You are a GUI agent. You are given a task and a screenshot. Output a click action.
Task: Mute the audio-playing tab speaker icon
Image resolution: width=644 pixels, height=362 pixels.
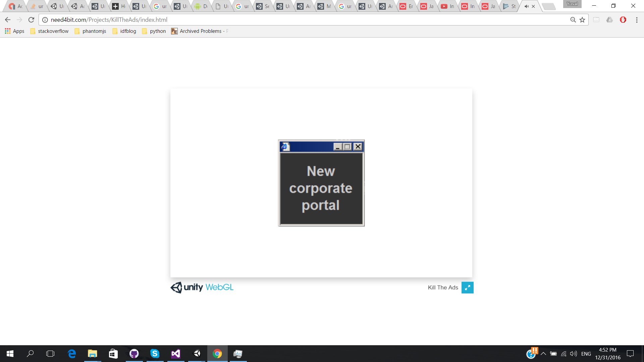point(526,6)
